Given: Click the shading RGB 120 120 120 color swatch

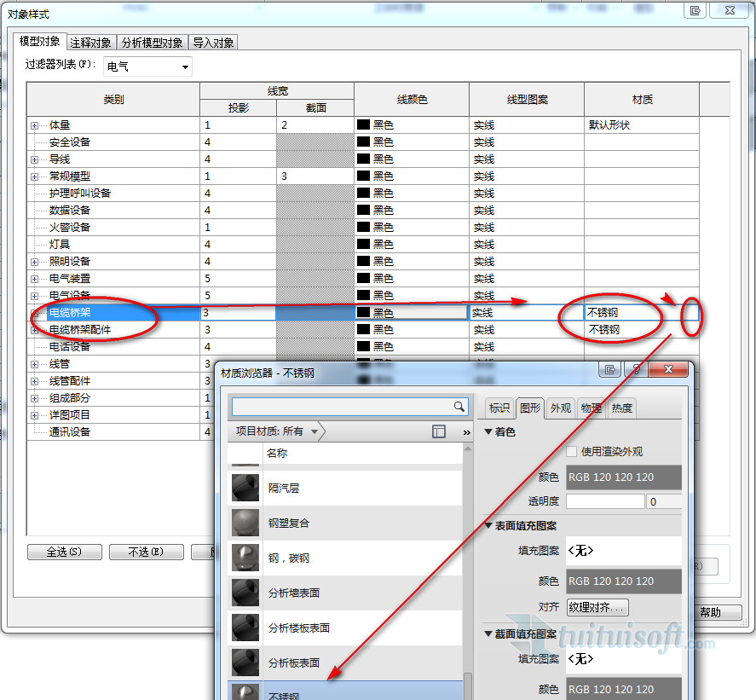Looking at the screenshot, I should [x=624, y=477].
